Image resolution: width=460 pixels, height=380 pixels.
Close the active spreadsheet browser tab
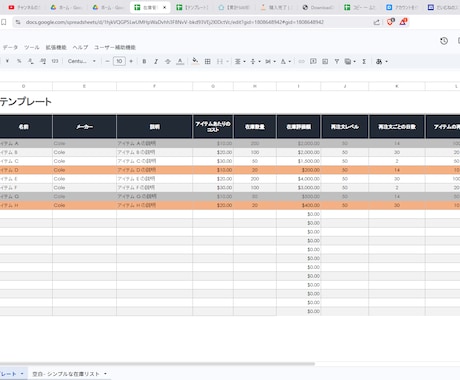(164, 7)
